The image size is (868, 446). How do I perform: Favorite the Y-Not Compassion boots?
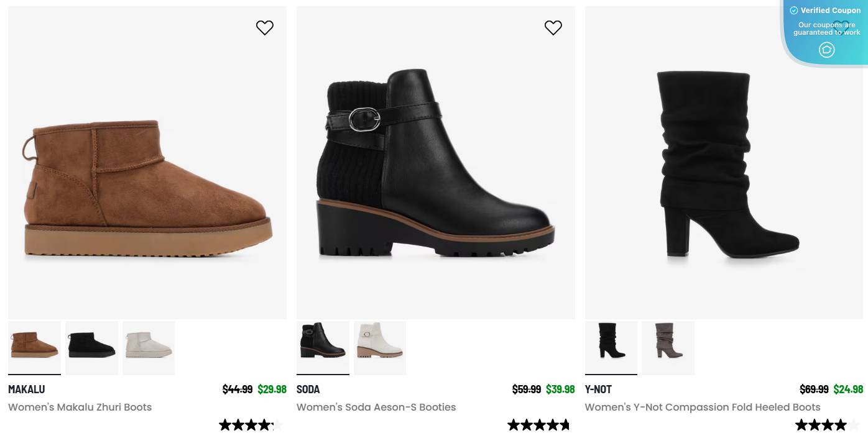[841, 28]
